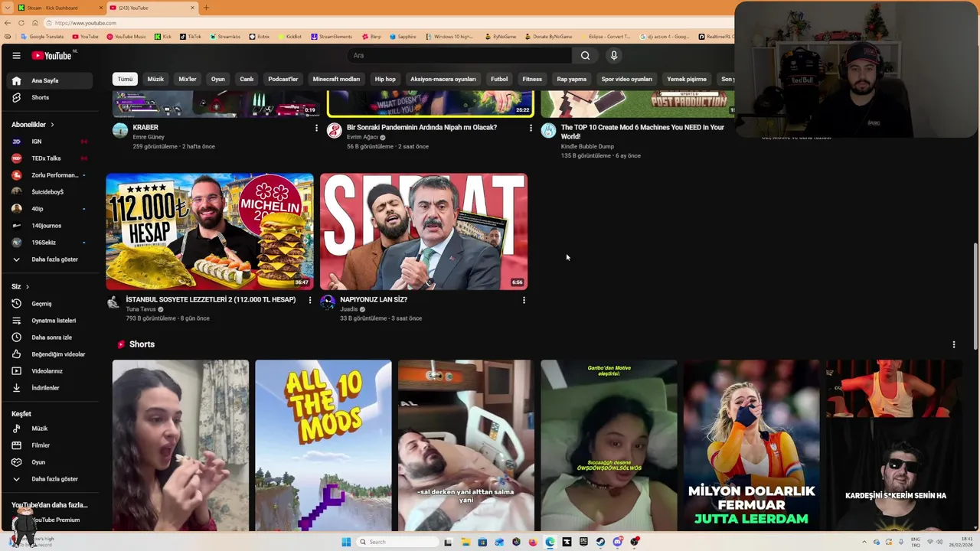Open Geçmiş history page

pos(49,304)
